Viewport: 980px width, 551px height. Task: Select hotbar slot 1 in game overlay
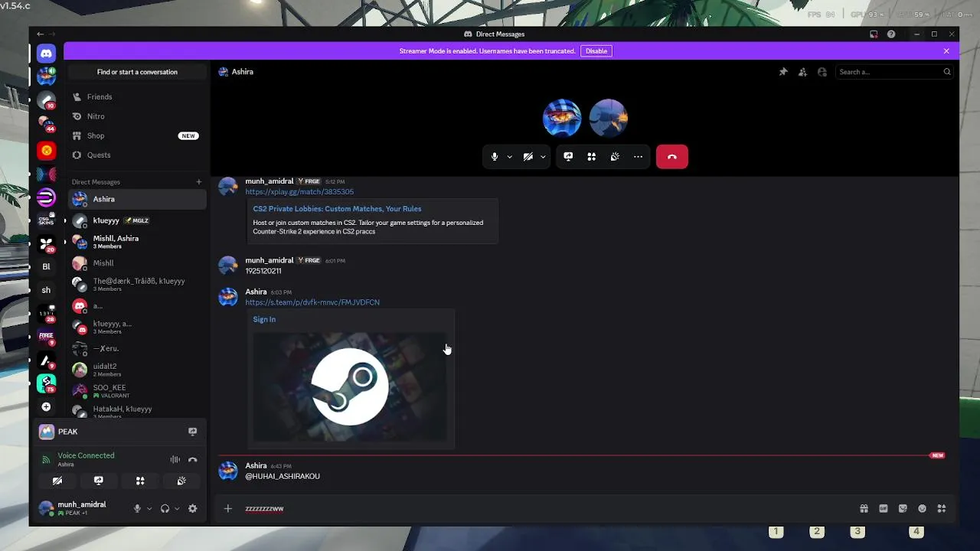click(x=776, y=532)
